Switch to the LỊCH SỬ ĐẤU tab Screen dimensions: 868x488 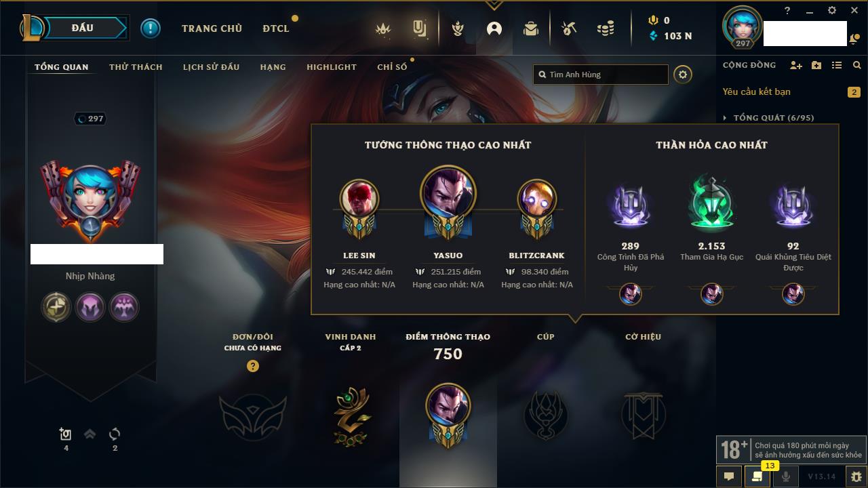tap(211, 67)
